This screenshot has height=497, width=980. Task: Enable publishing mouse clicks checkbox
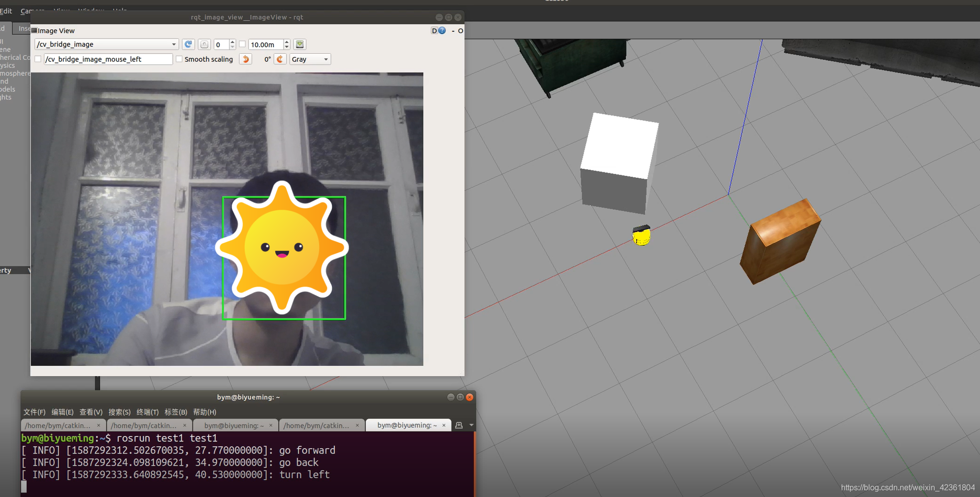pyautogui.click(x=38, y=59)
